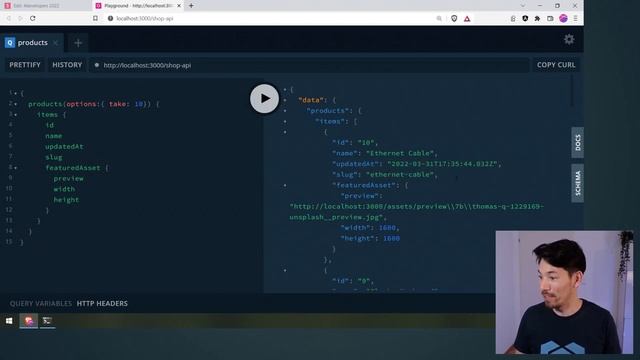The image size is (640, 360).
Task: Click the PRETTIFY button
Action: click(25, 65)
